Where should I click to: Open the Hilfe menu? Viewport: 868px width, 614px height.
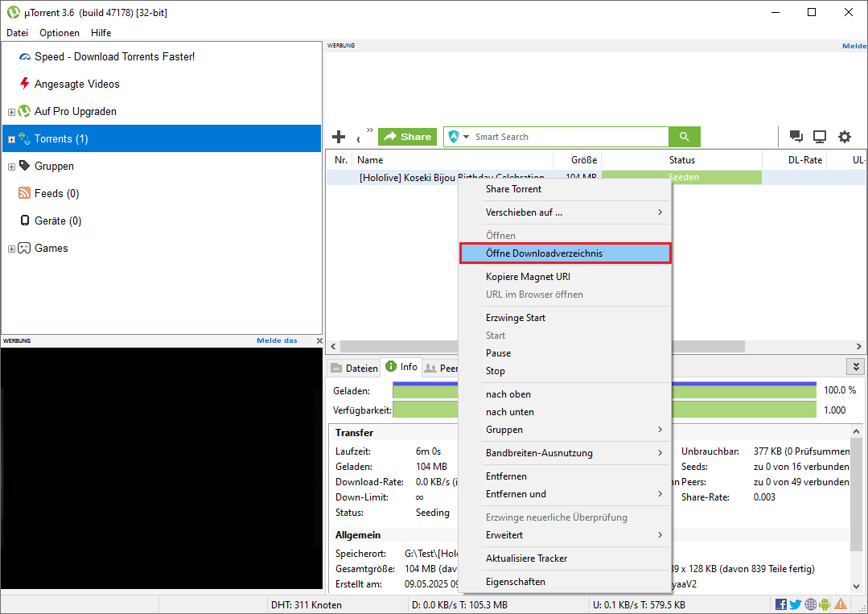[x=101, y=33]
